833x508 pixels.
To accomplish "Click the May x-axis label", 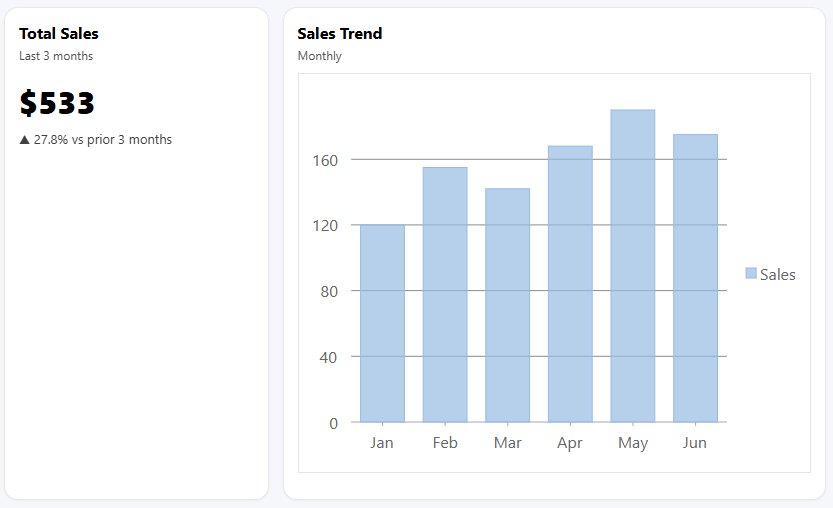I will pos(633,443).
